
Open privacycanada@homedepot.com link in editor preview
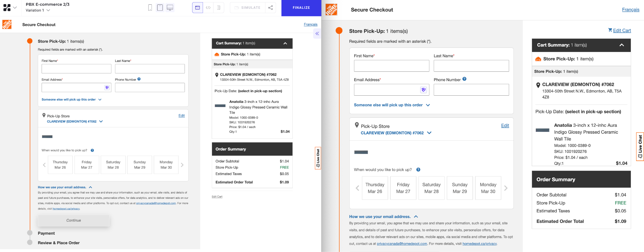tap(156, 203)
